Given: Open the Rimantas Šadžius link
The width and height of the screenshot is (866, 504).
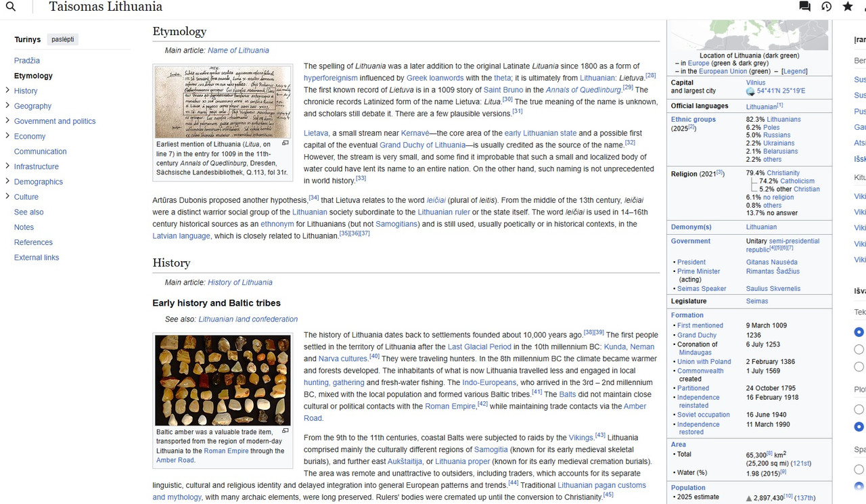Looking at the screenshot, I should click(x=773, y=271).
